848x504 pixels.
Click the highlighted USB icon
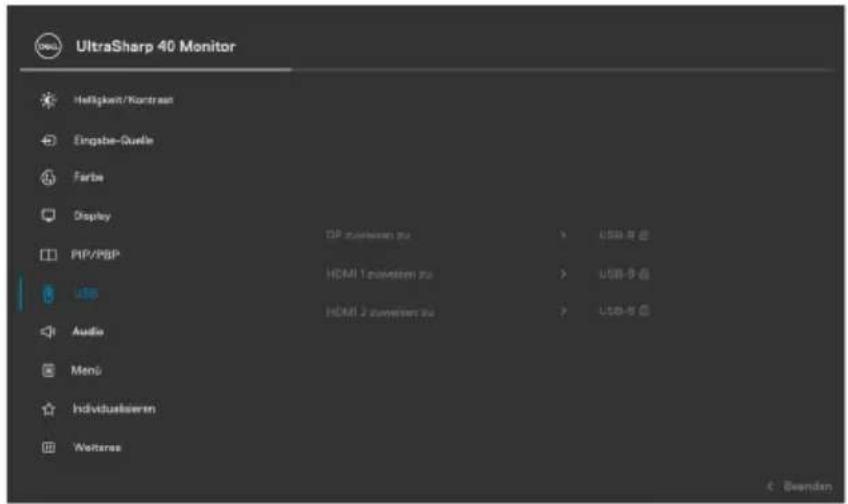click(x=48, y=294)
